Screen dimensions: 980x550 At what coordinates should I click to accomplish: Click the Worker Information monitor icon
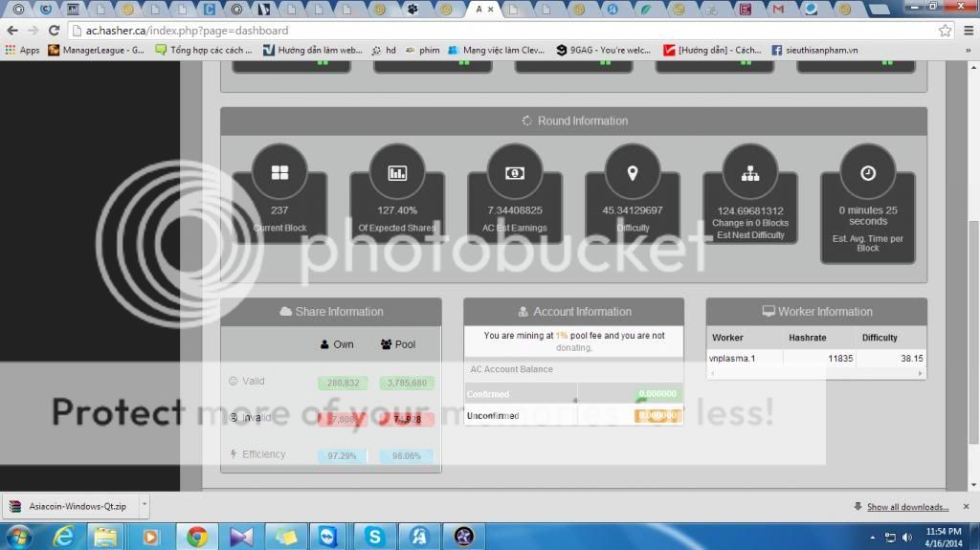click(x=768, y=311)
